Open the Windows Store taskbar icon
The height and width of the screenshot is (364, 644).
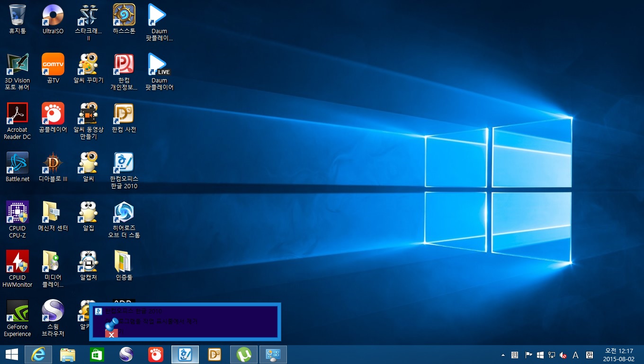(x=97, y=355)
